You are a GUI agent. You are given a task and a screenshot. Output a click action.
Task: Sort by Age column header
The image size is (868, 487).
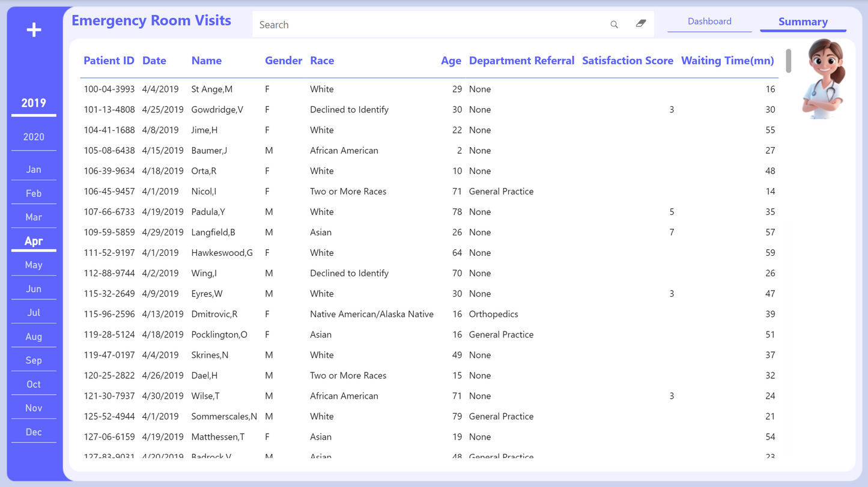[451, 61]
